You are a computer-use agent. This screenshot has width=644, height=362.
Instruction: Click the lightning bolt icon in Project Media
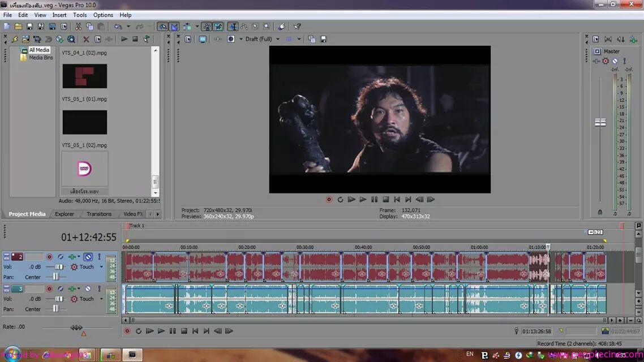pos(15,39)
